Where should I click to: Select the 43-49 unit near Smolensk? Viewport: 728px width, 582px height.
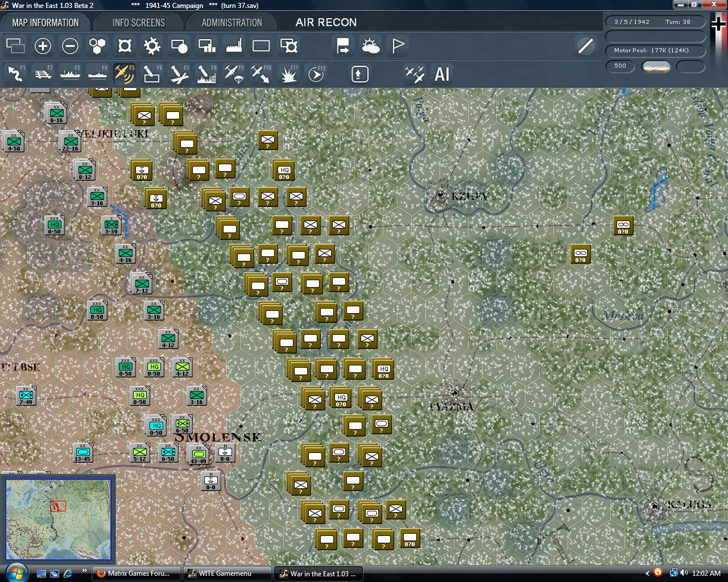198,454
